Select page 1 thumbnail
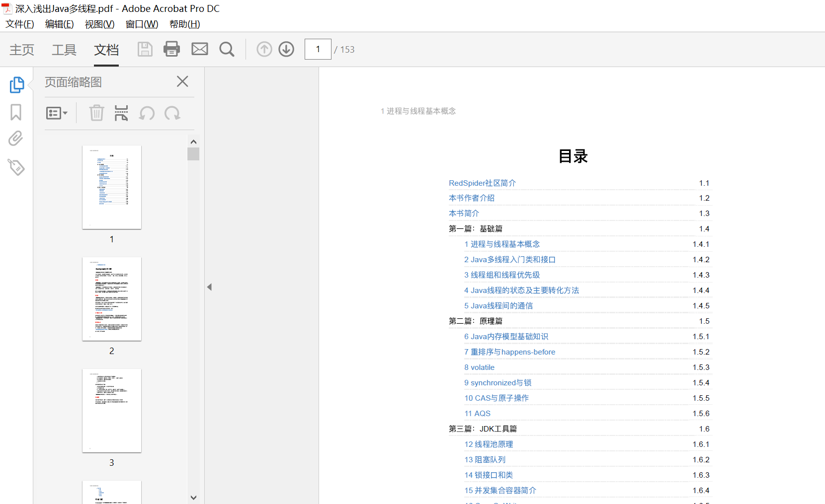 coord(112,187)
